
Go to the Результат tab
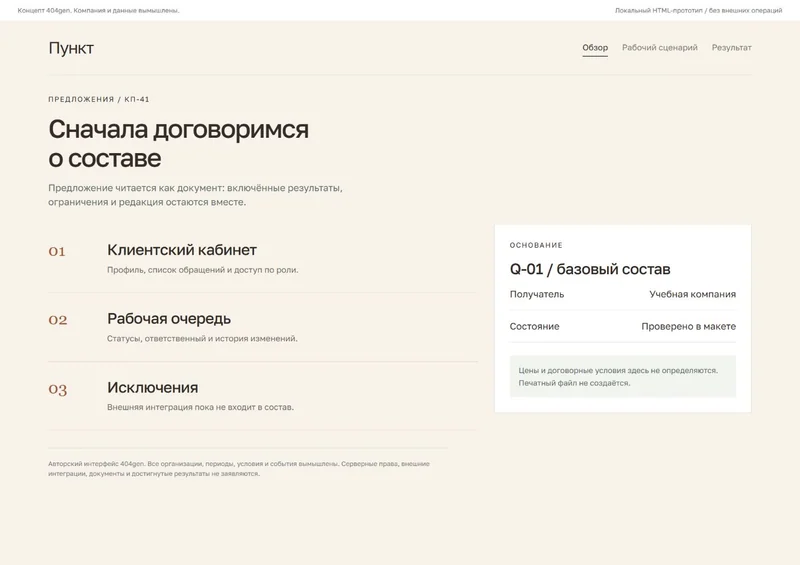[731, 47]
